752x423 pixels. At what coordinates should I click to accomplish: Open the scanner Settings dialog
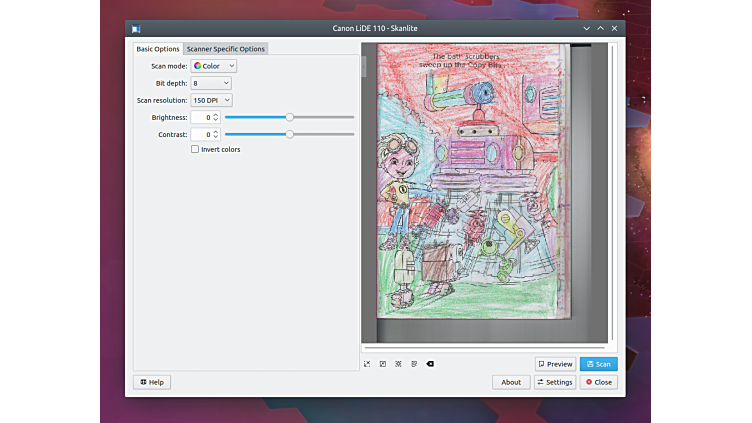555,382
